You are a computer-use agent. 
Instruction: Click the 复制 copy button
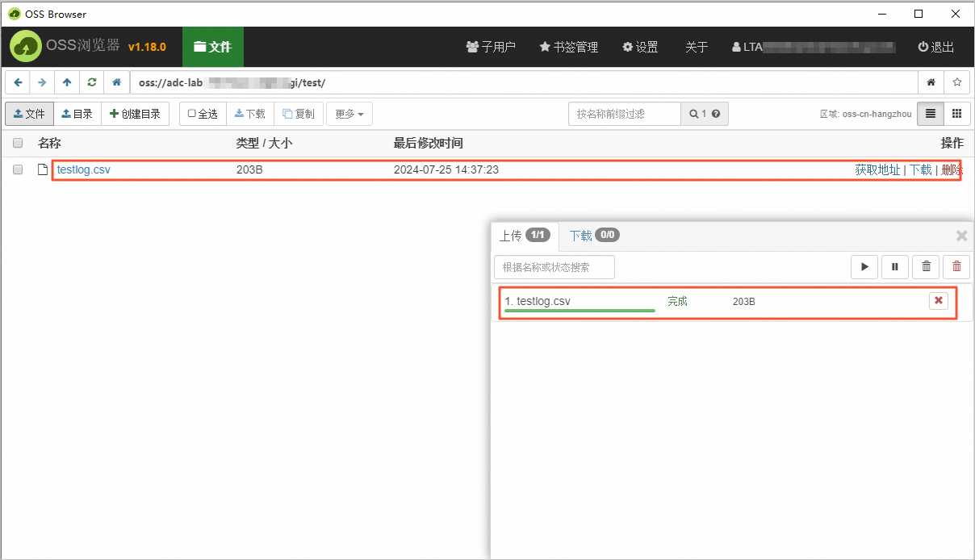coord(299,114)
